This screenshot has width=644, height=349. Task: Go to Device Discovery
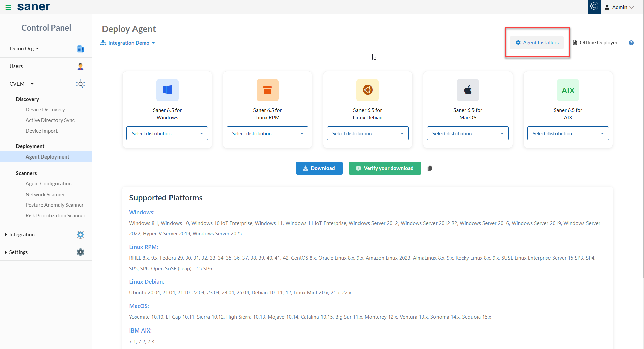[45, 110]
